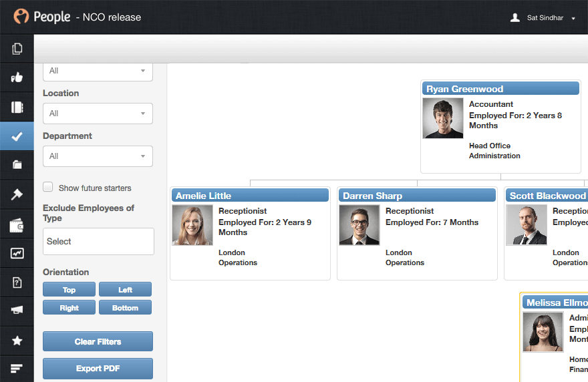The image size is (588, 382).
Task: Click Amelie Little's photo
Action: pos(192,225)
